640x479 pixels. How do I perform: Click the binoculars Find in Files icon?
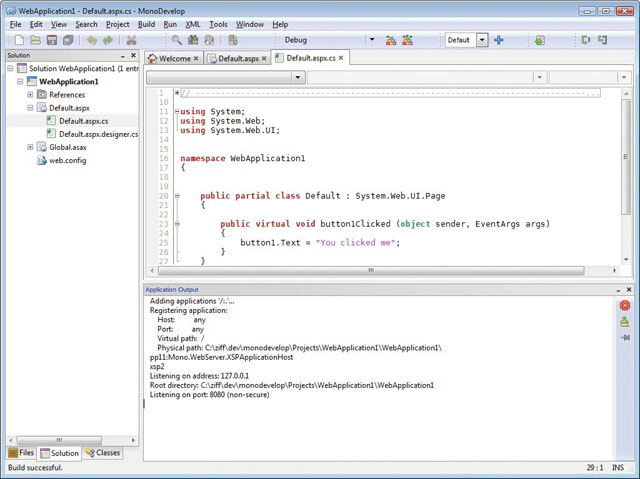(x=193, y=40)
